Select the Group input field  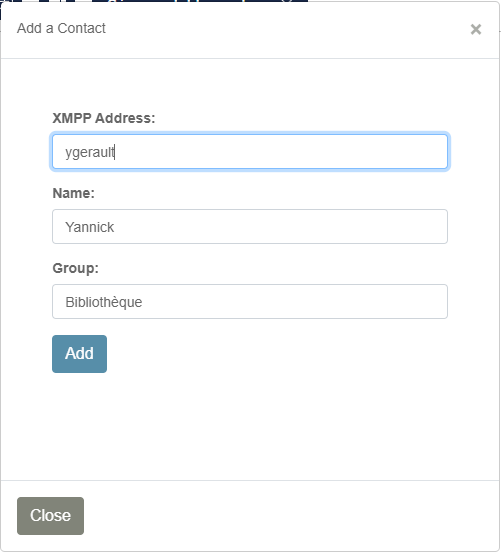pyautogui.click(x=250, y=301)
